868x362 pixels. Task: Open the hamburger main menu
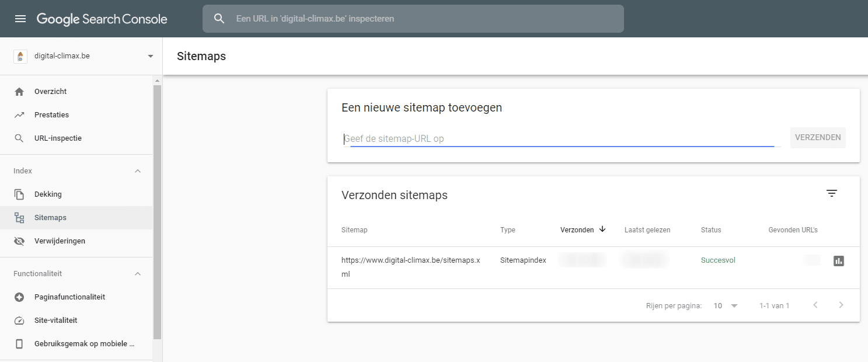tap(20, 19)
